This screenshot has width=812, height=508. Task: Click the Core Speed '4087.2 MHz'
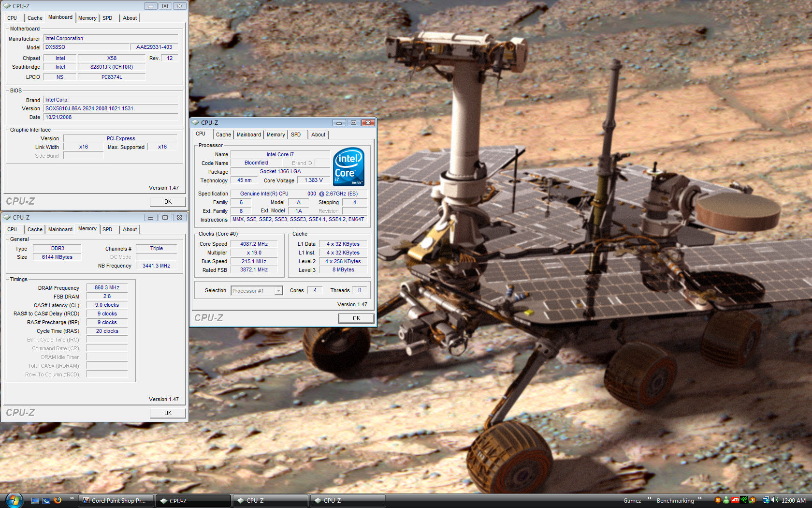click(254, 244)
